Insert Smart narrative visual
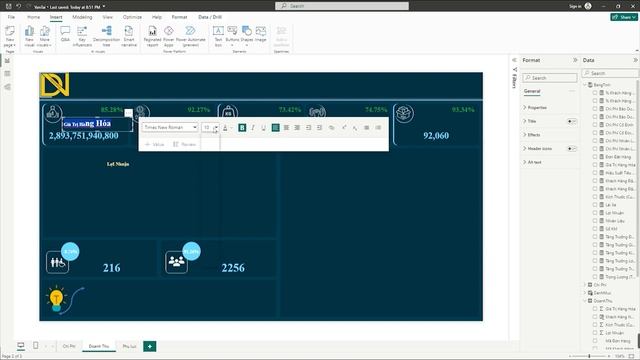Image resolution: width=640 pixels, height=360 pixels. (x=129, y=36)
